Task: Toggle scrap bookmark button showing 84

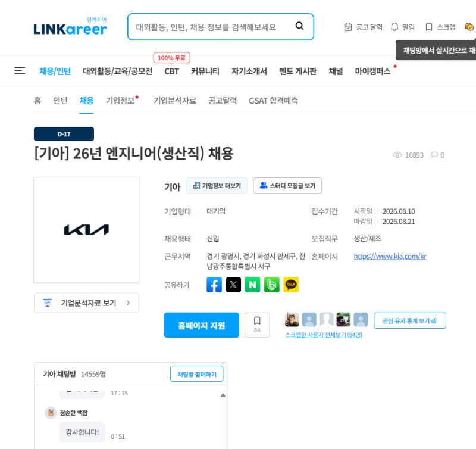Action: pos(257,325)
